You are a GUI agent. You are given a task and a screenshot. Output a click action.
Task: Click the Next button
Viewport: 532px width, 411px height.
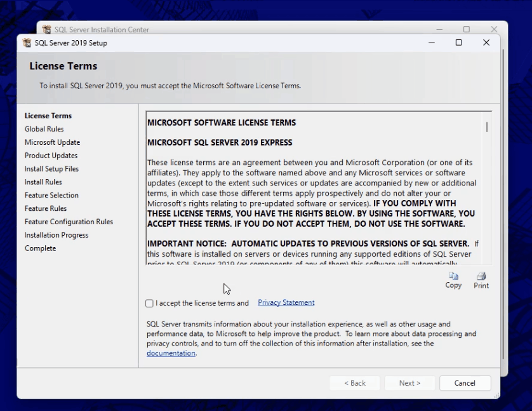pos(409,383)
